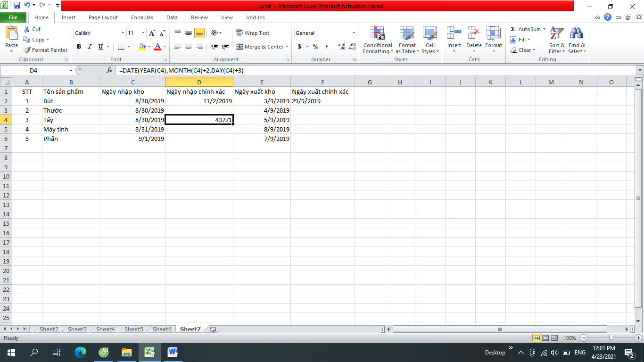Apply the red font color
This screenshot has width=644, height=362.
pos(157,47)
